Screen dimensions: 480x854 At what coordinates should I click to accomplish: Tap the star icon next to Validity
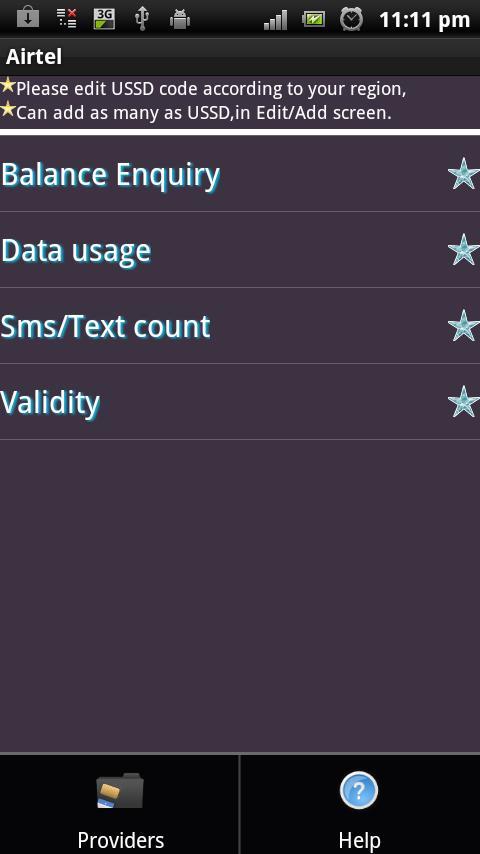(463, 401)
